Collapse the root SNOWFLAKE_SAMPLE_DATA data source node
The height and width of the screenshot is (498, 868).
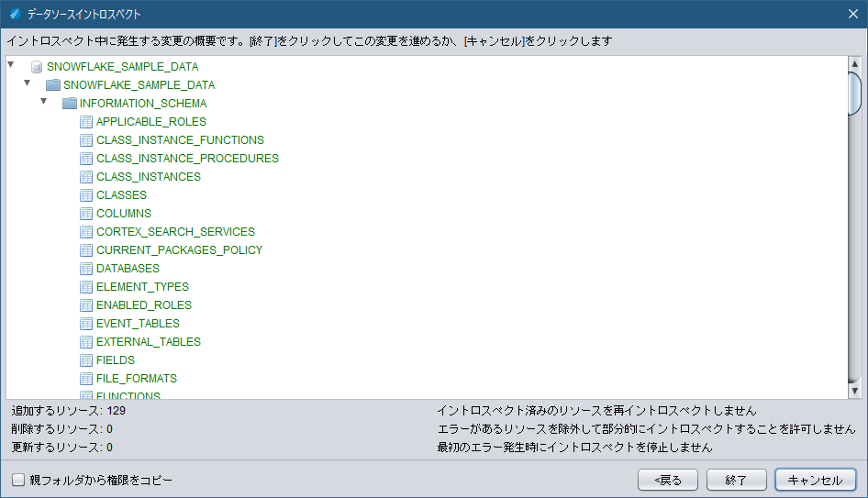pos(10,65)
